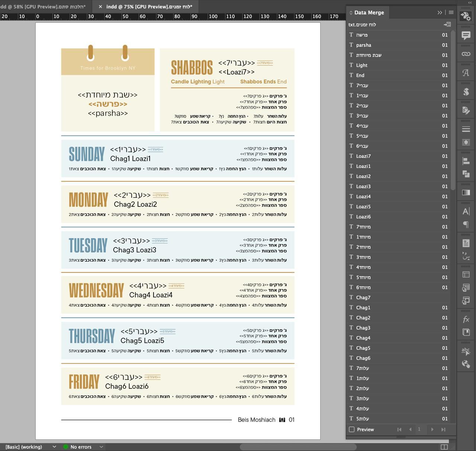
Task: Open the Effects fx panel icon
Action: click(466, 319)
